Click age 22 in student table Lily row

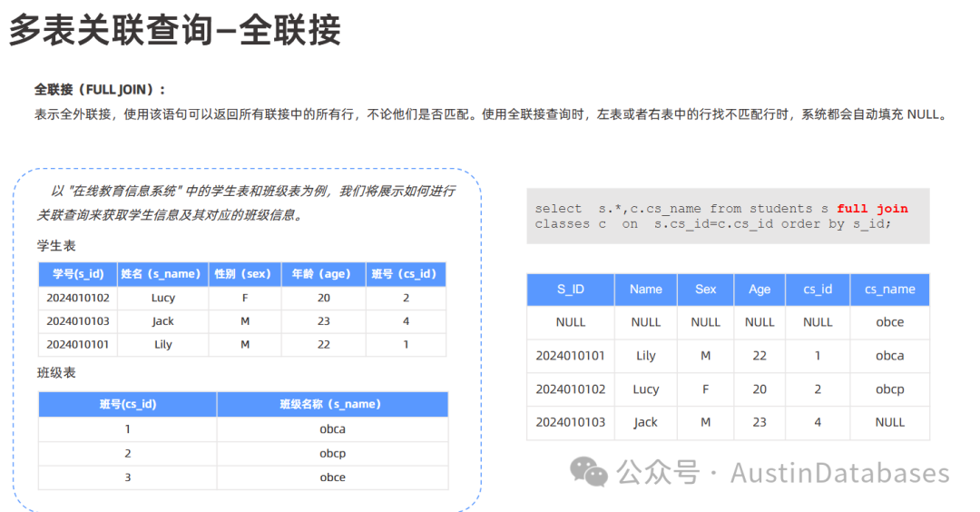tap(323, 344)
